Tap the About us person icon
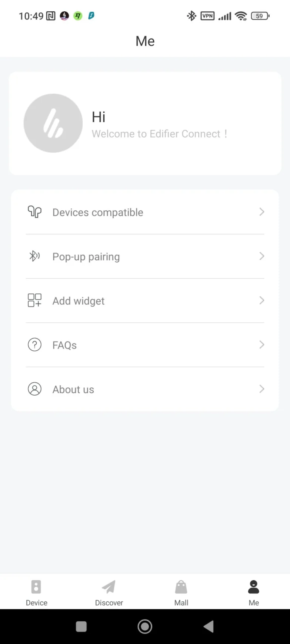Image resolution: width=290 pixels, height=644 pixels. (34, 389)
